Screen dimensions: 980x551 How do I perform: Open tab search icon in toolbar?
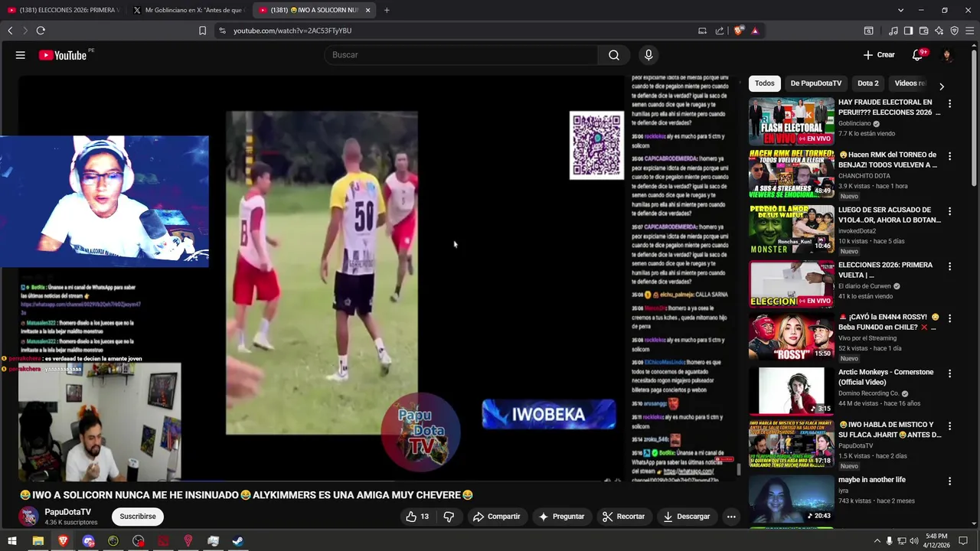tap(868, 31)
